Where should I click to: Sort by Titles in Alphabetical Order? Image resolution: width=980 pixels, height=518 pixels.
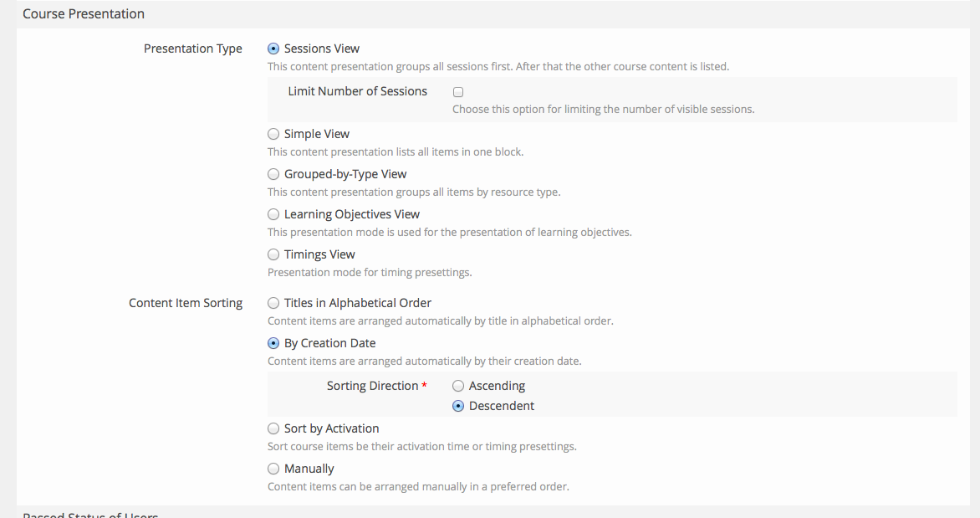click(x=273, y=303)
